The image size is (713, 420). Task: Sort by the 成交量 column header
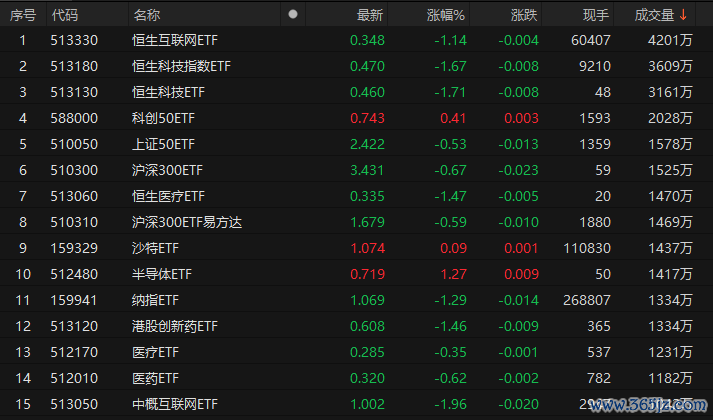click(x=654, y=15)
